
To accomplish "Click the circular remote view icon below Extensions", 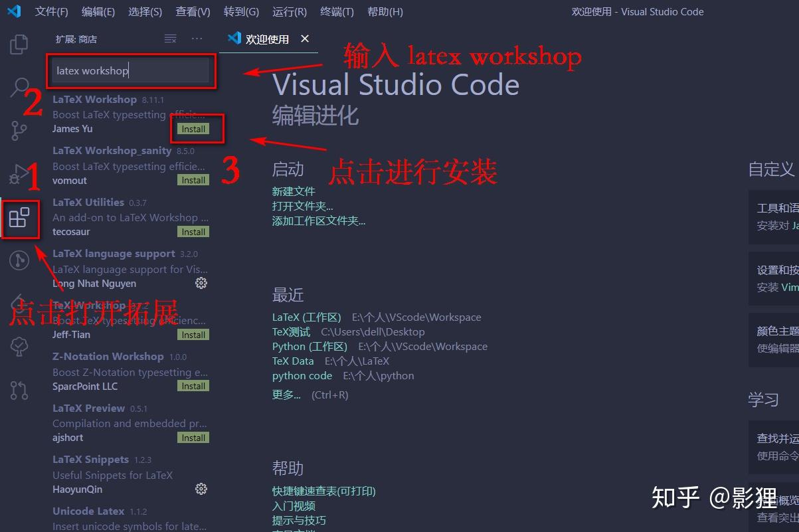I will [x=19, y=260].
